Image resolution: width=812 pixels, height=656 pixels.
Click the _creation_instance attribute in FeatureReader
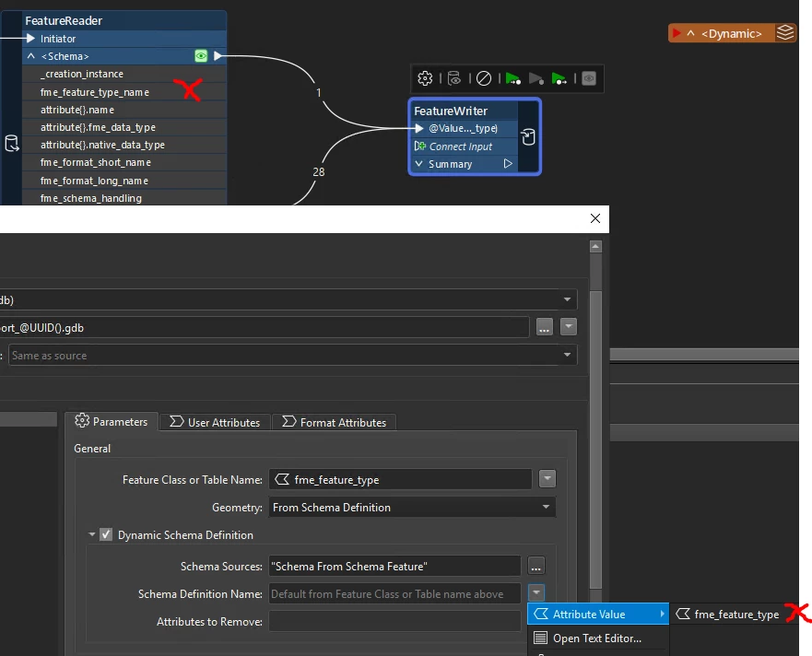[x=124, y=74]
